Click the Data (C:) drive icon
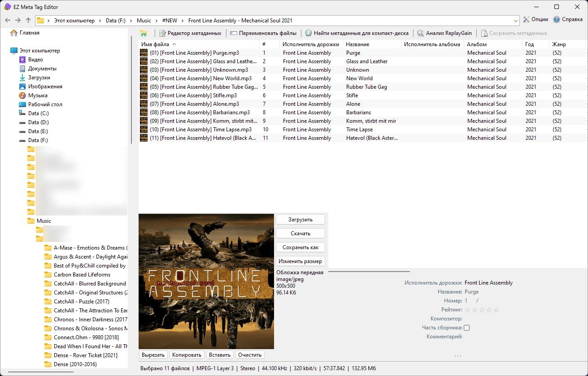This screenshot has width=588, height=376. (x=22, y=113)
